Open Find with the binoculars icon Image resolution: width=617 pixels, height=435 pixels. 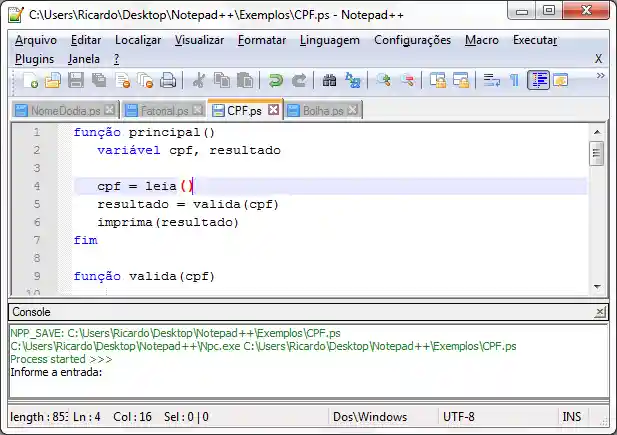pos(329,80)
